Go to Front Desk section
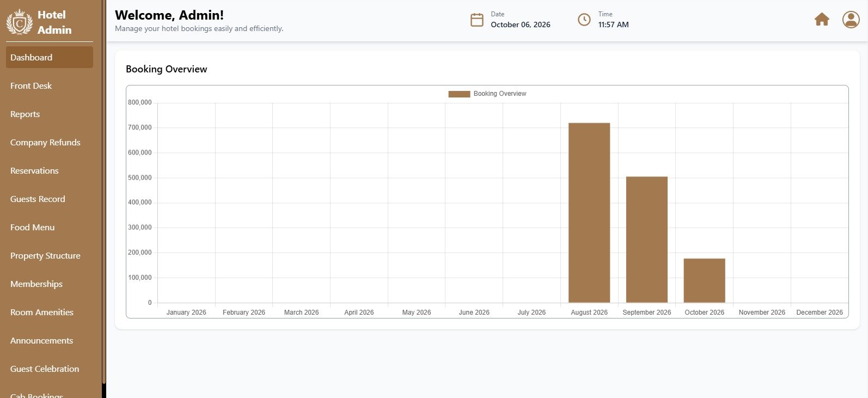The height and width of the screenshot is (398, 868). (x=50, y=85)
